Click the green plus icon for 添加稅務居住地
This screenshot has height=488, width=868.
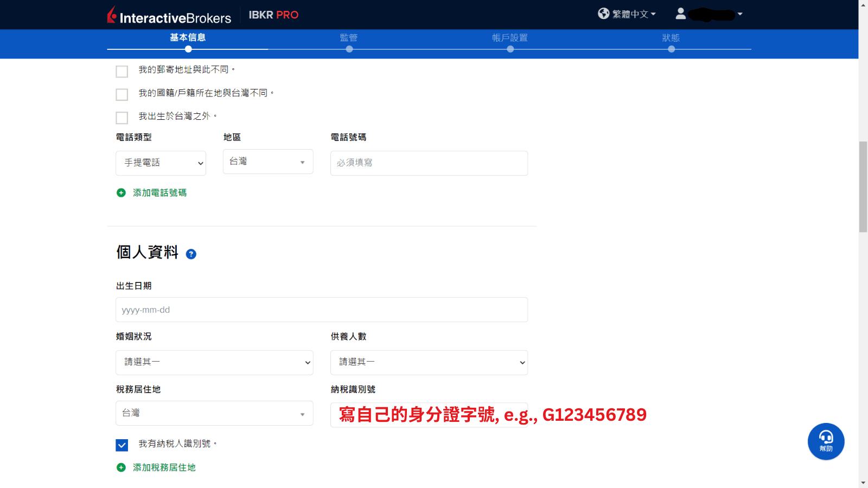tap(120, 467)
